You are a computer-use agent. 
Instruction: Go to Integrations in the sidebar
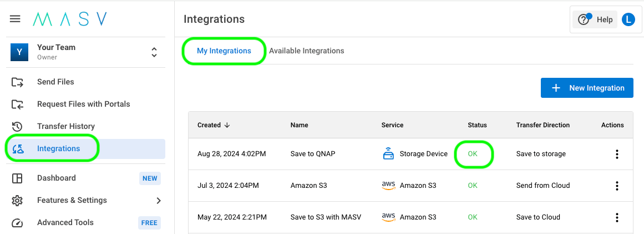[58, 149]
